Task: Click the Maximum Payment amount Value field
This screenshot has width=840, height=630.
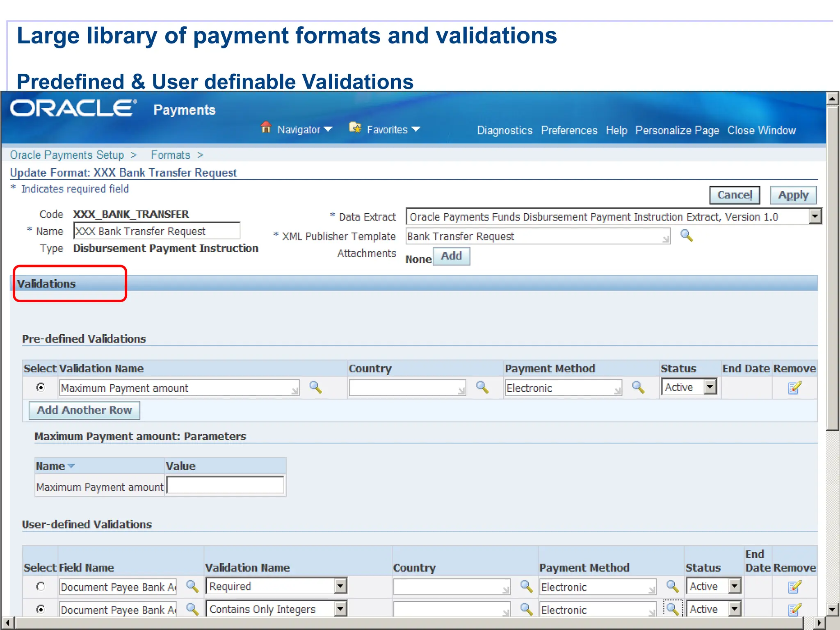Action: point(225,485)
